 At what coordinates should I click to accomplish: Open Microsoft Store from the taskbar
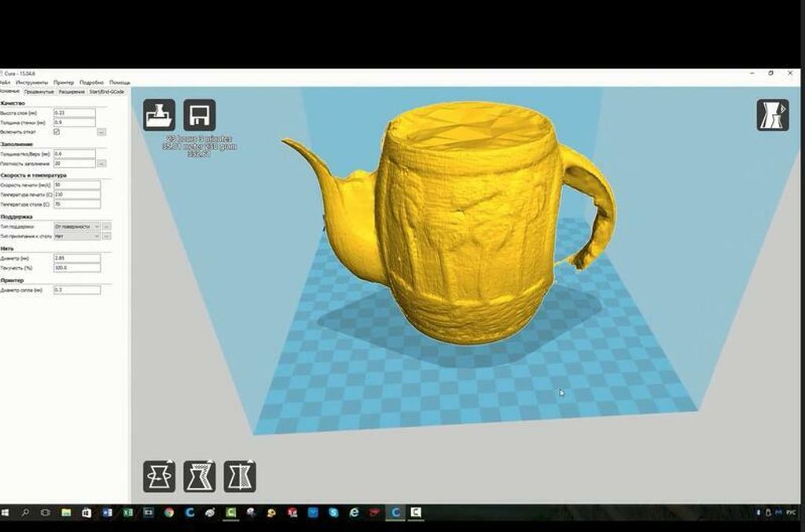click(x=86, y=512)
